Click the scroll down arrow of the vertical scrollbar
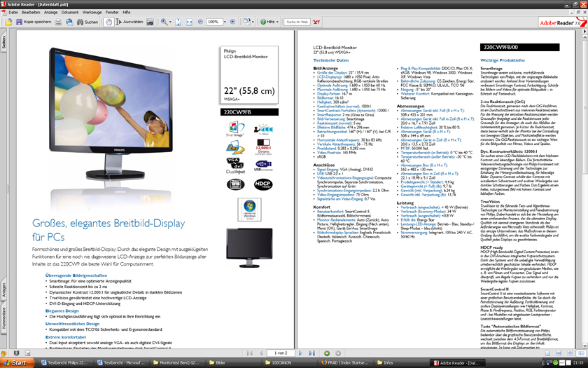Image resolution: width=588 pixels, height=368 pixels. click(x=584, y=346)
